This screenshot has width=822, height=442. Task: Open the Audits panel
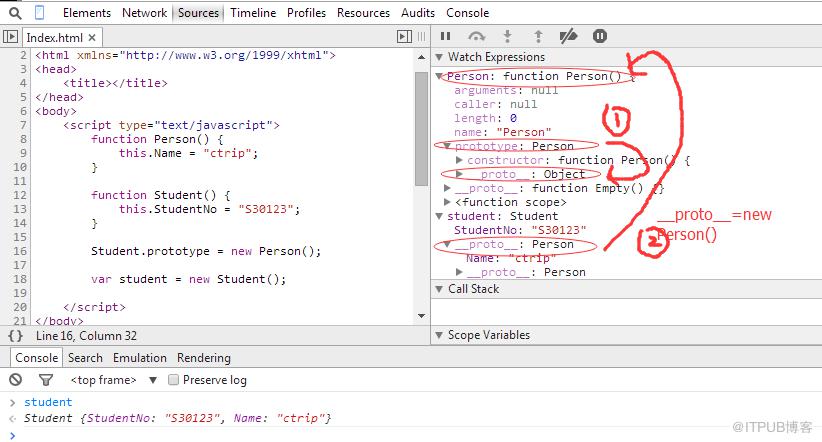coord(418,13)
